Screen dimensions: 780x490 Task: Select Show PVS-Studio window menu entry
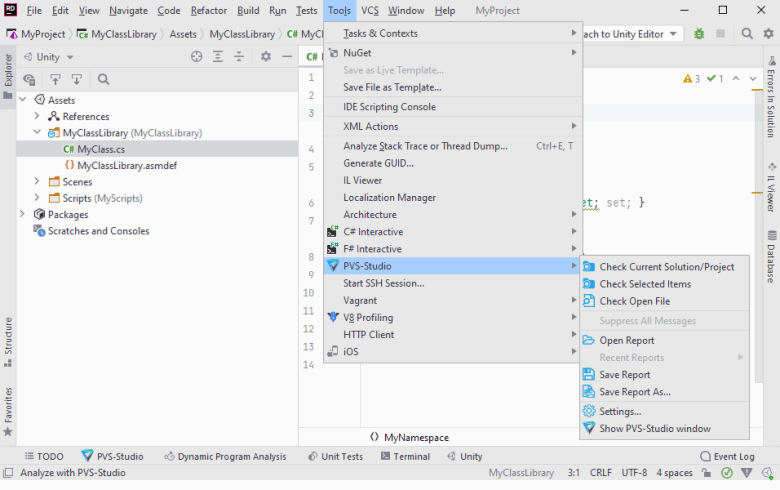click(654, 429)
